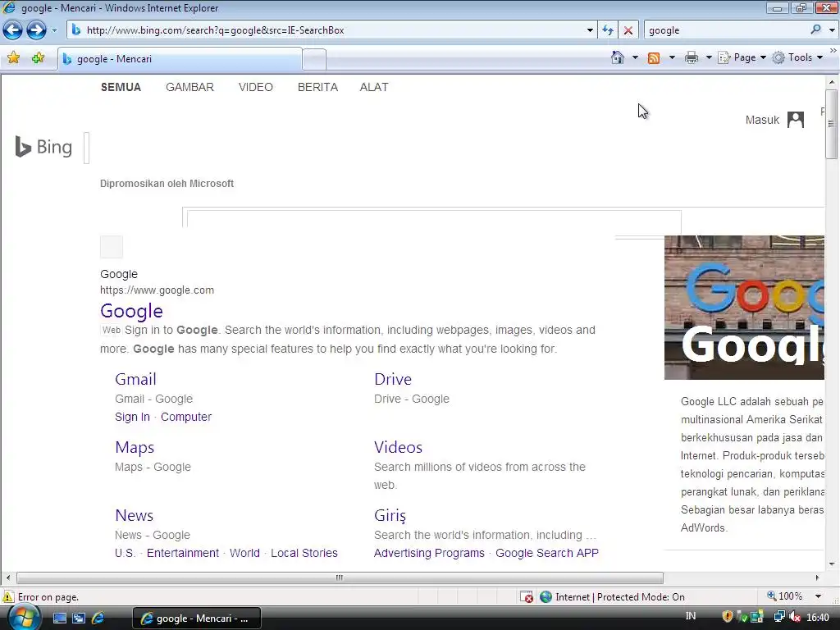This screenshot has width=840, height=630.
Task: Open the Drive sitelink
Action: [393, 379]
